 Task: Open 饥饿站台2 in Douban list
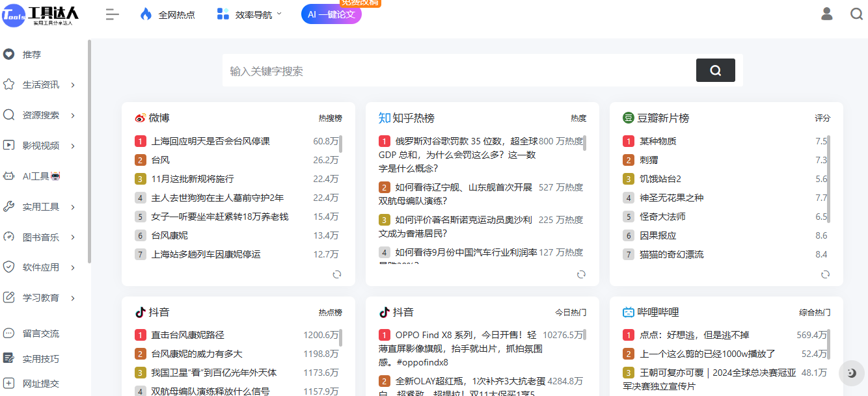tap(660, 179)
